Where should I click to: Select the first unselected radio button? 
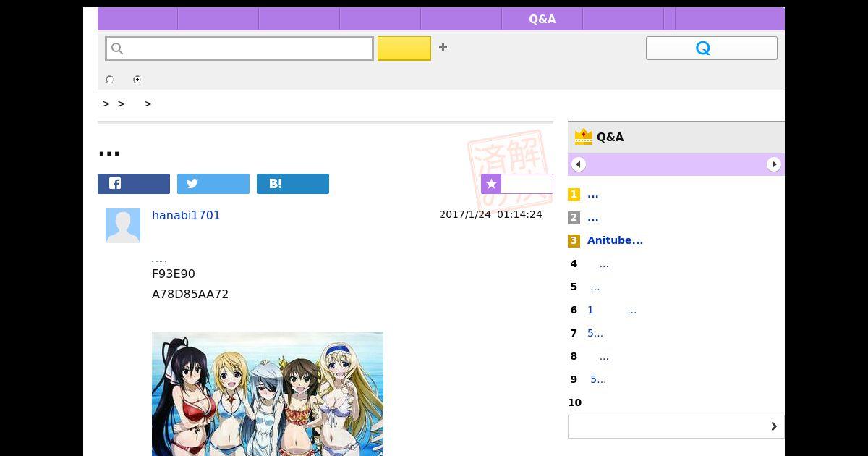click(x=110, y=80)
